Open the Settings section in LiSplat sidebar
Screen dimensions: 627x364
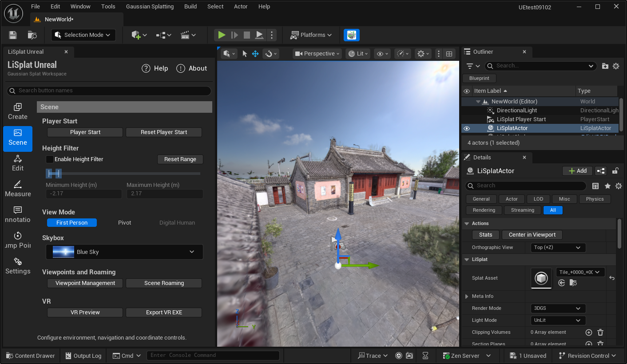(x=18, y=266)
